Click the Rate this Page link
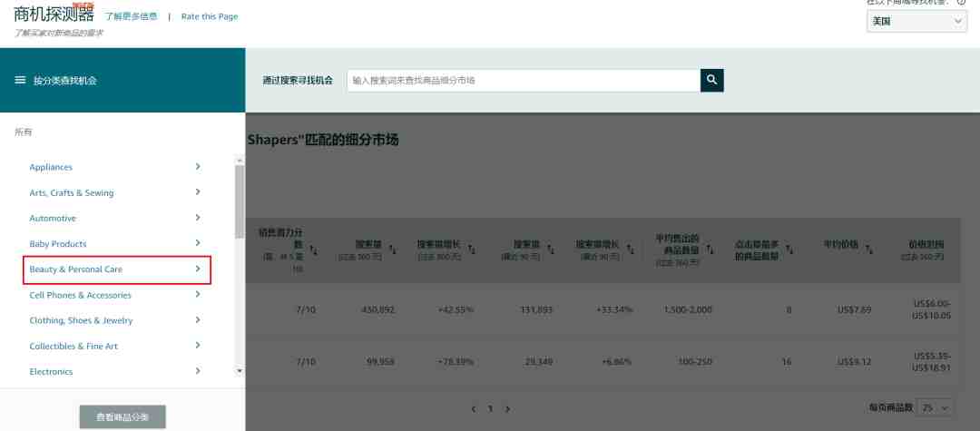The height and width of the screenshot is (431, 980). coord(210,17)
